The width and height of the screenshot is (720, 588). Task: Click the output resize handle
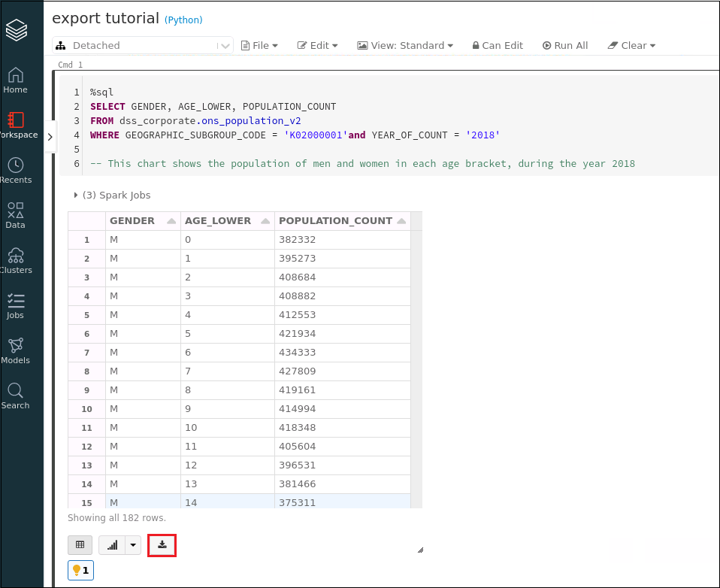[x=420, y=550]
